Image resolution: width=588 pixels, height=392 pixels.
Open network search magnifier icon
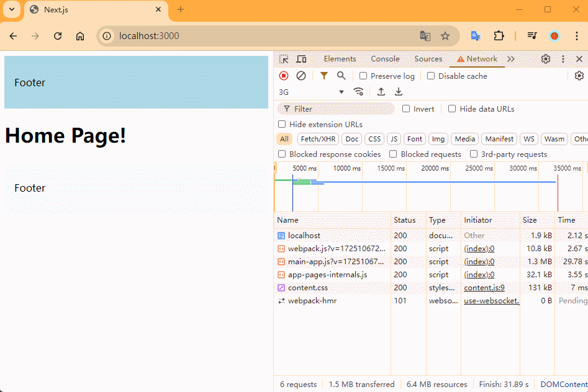341,76
